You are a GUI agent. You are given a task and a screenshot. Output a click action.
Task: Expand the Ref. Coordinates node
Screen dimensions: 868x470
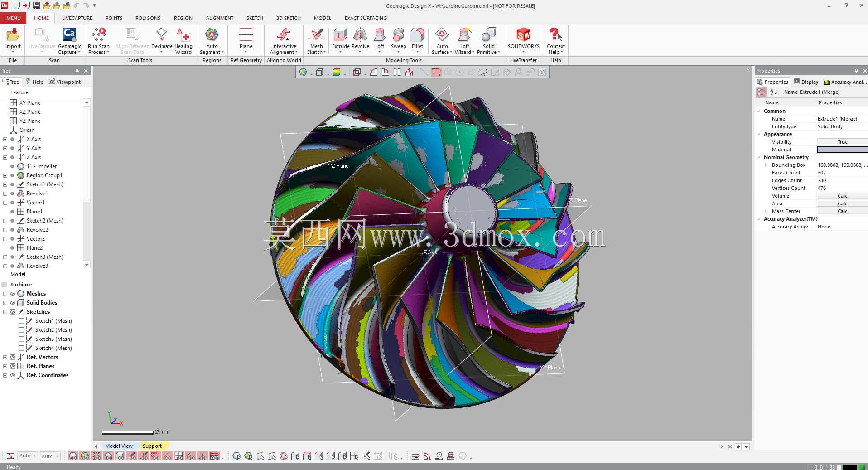pos(5,375)
